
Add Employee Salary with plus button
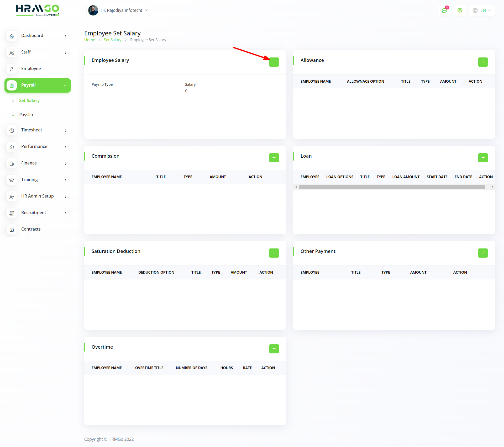click(x=274, y=62)
